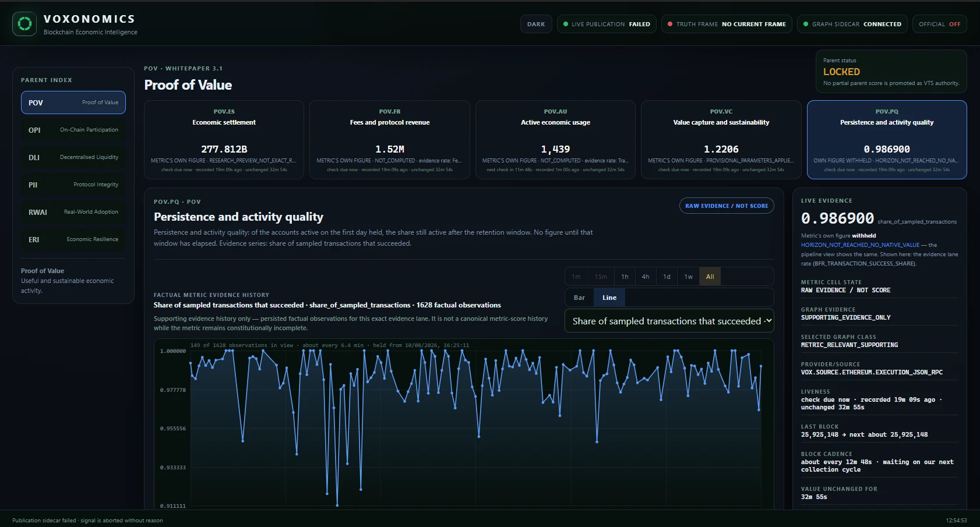The width and height of the screenshot is (980, 527).
Task: Click the Graph Sidecar CONNECTED pill
Action: pos(852,24)
